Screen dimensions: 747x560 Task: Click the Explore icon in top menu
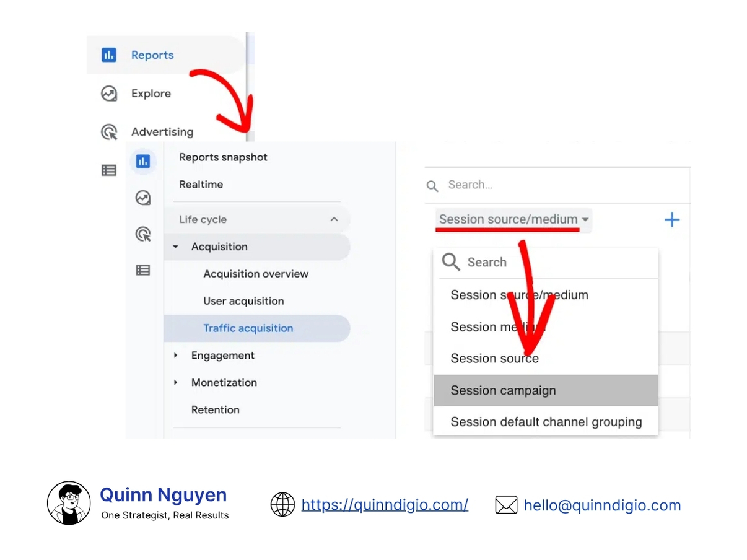click(x=109, y=94)
